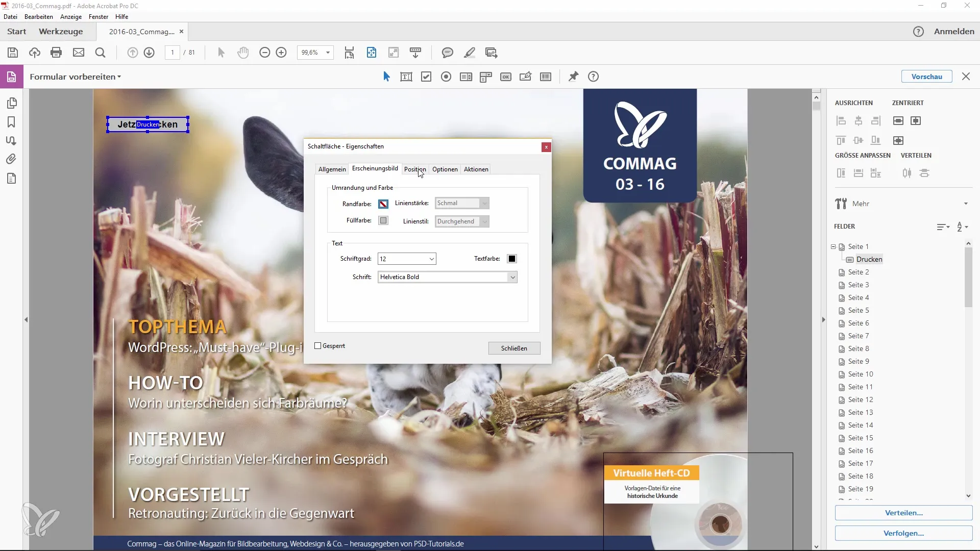Viewport: 980px width, 551px height.
Task: Click the cloud upload icon
Action: point(34,53)
